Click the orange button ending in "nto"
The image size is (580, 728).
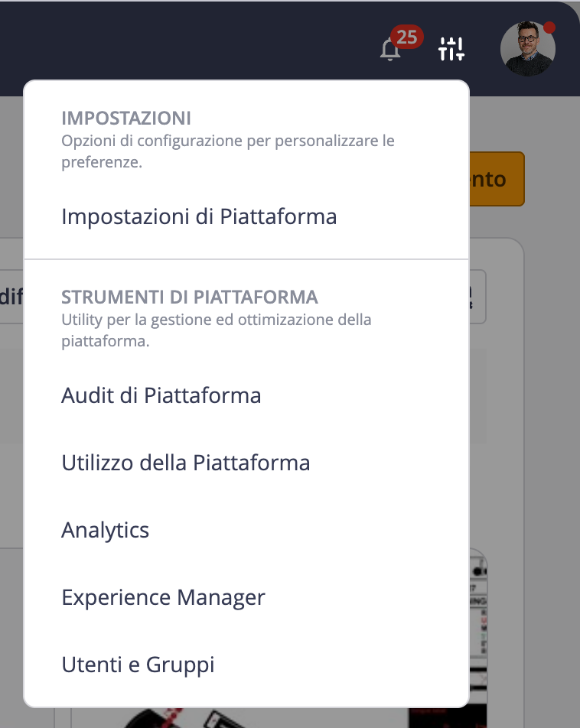(x=497, y=179)
